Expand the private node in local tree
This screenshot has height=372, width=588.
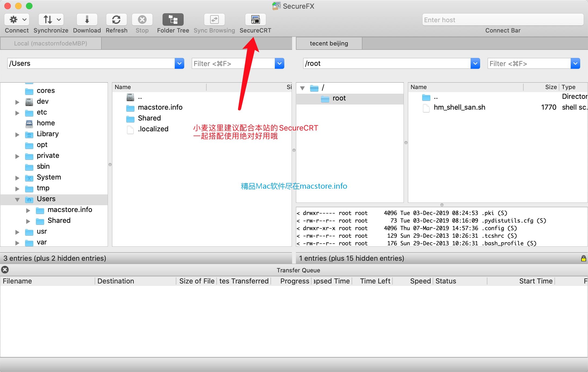17,156
